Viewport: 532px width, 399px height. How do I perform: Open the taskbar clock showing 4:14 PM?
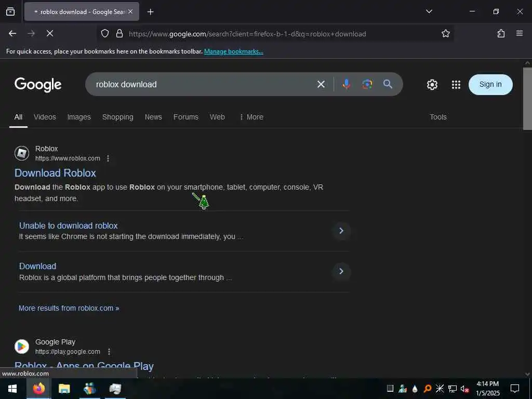(487, 389)
